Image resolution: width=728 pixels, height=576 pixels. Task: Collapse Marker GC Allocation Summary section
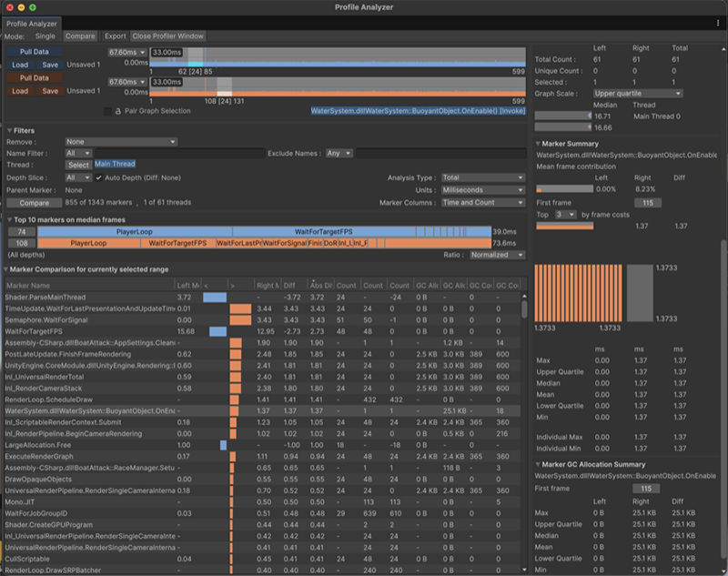[x=538, y=465]
